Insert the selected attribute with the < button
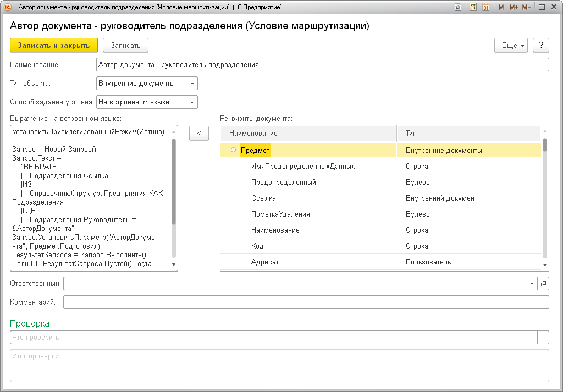563x392 pixels. coord(199,133)
